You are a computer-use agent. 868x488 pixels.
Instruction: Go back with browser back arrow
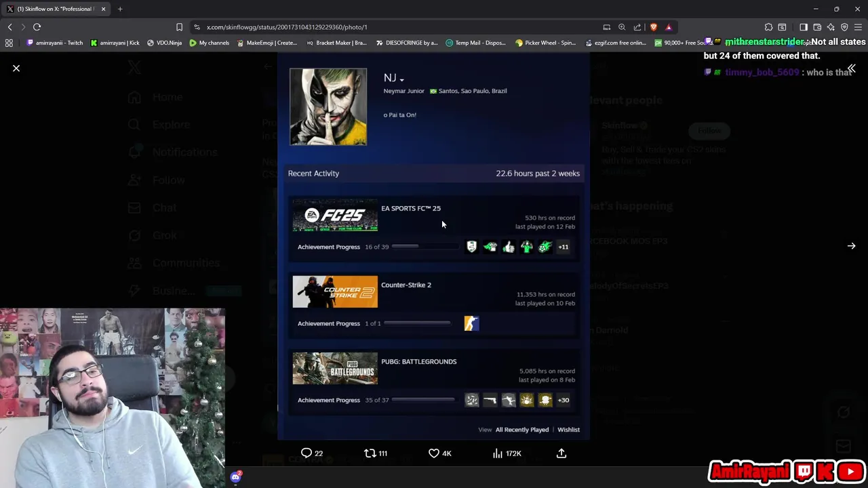tap(9, 27)
